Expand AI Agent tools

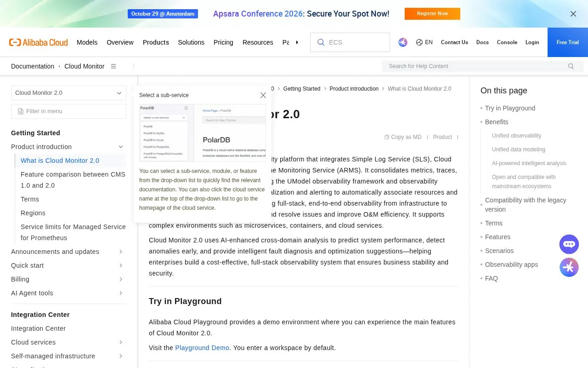tap(121, 293)
